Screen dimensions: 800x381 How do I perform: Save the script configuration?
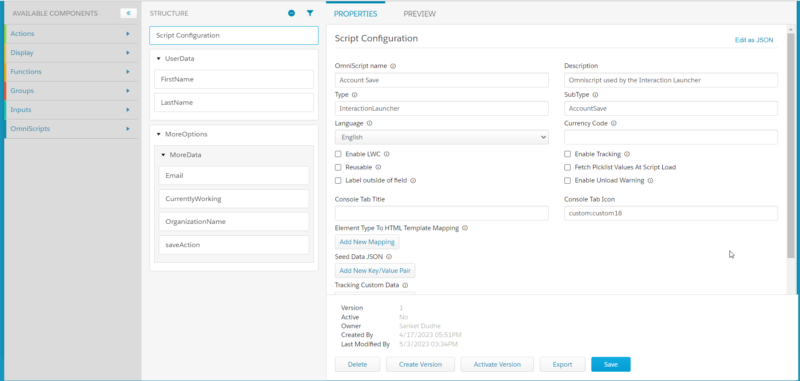[611, 364]
